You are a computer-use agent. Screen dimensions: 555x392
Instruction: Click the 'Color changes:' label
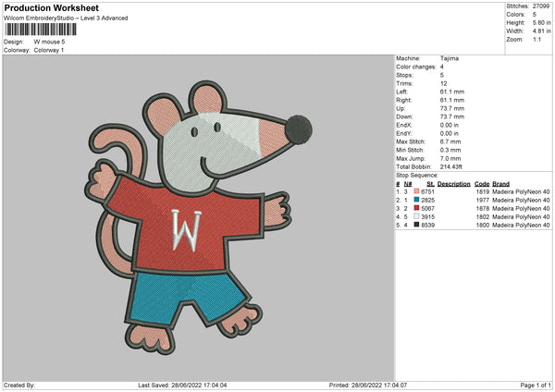[416, 67]
